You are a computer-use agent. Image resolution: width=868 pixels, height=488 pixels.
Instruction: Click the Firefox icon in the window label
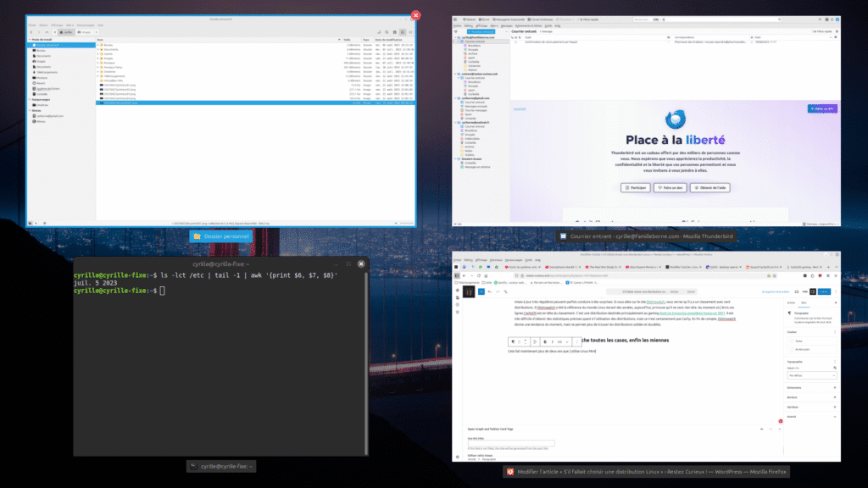pyautogui.click(x=511, y=471)
